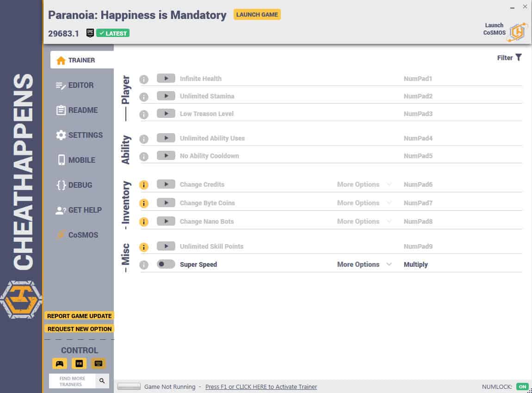Activate the Change Byte Coins cheat
This screenshot has height=393, width=532.
[166, 203]
